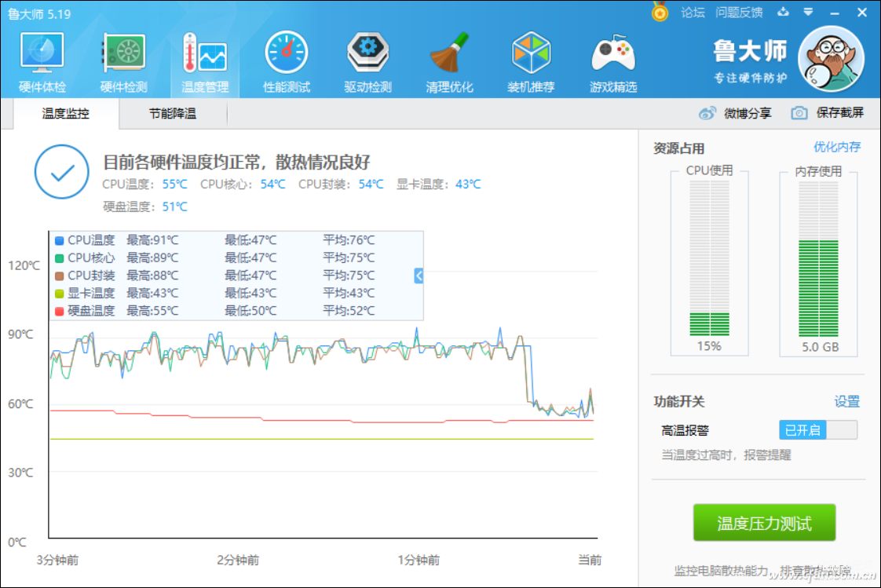881x588 pixels.
Task: Open 硬件体检 hardware checkup icon
Action: pos(42,62)
